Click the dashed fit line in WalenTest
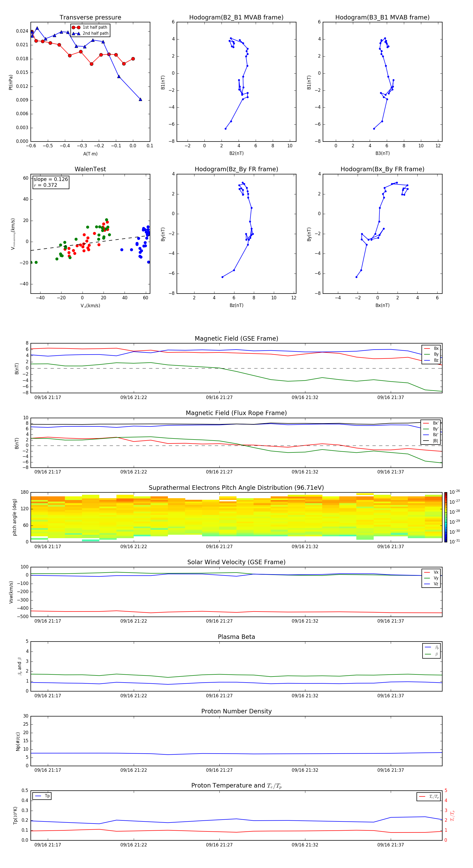 [90, 243]
